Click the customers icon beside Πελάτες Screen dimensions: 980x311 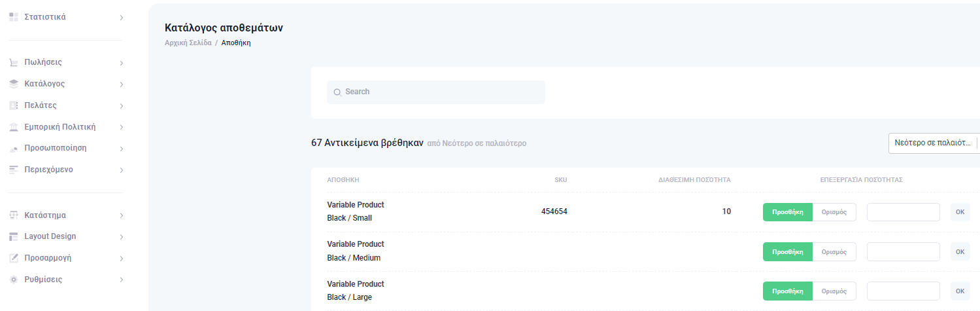(x=14, y=105)
